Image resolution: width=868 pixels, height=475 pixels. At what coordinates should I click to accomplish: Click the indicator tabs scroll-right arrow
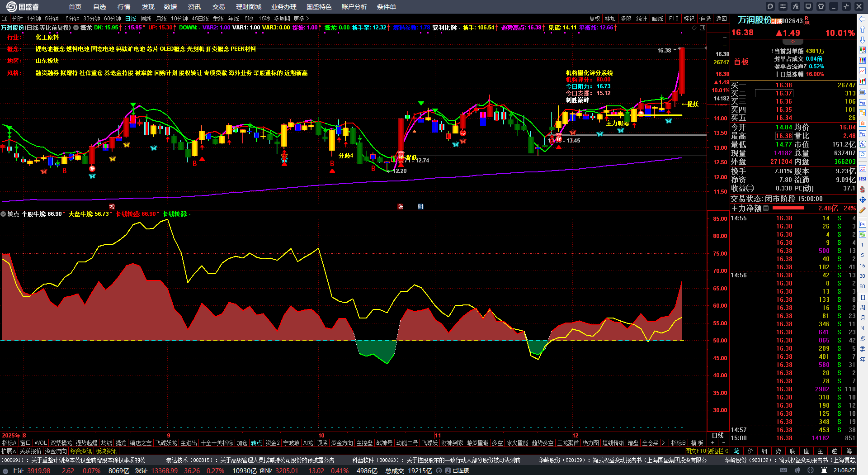(x=663, y=443)
